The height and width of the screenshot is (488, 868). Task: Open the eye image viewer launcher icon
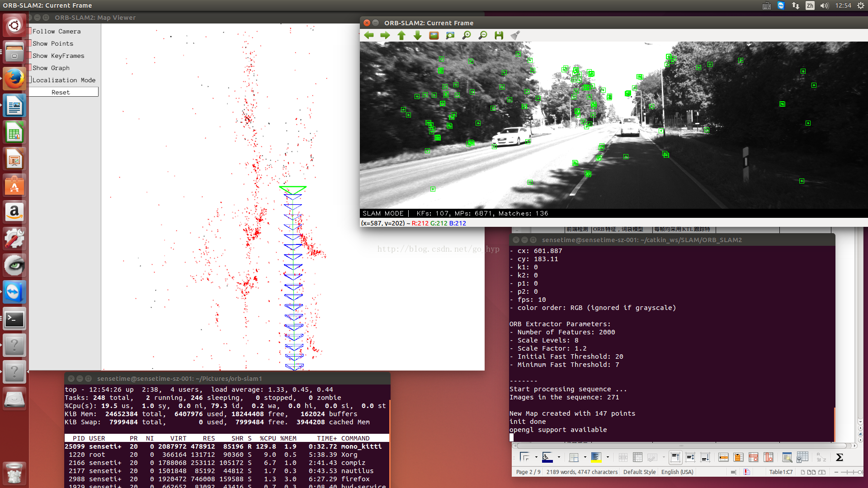point(14,266)
